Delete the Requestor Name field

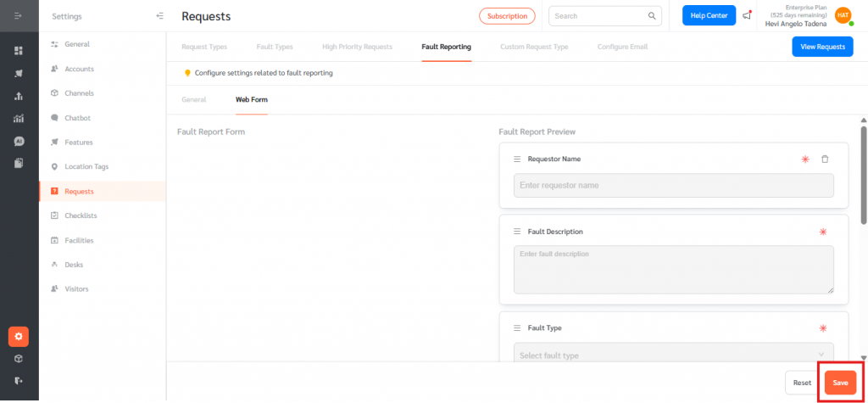825,159
